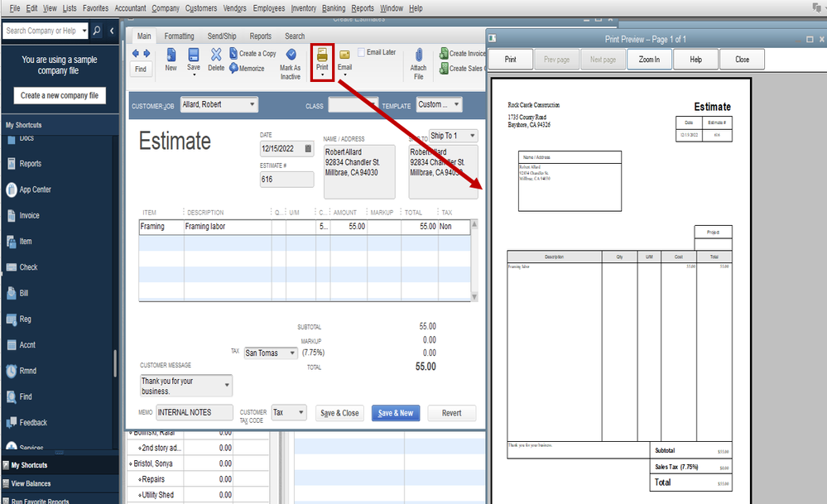Click the Revert button
Viewport: 827px width, 504px height.
click(451, 413)
